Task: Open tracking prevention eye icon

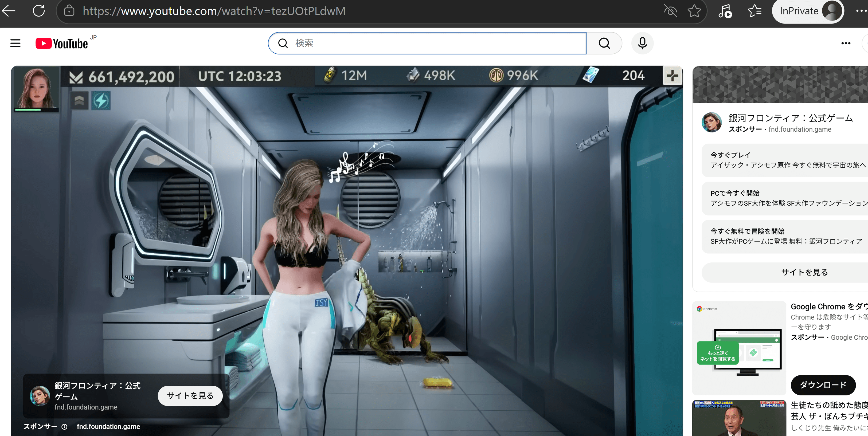Action: [x=670, y=11]
